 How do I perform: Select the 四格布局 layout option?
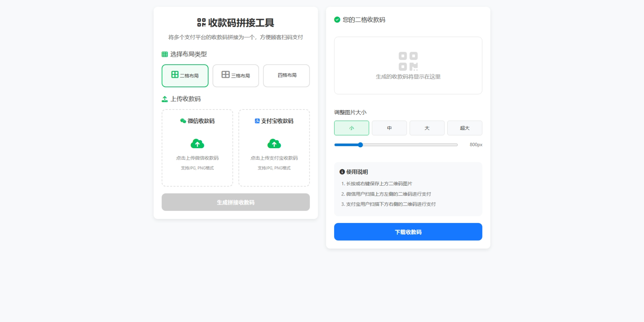click(x=286, y=76)
